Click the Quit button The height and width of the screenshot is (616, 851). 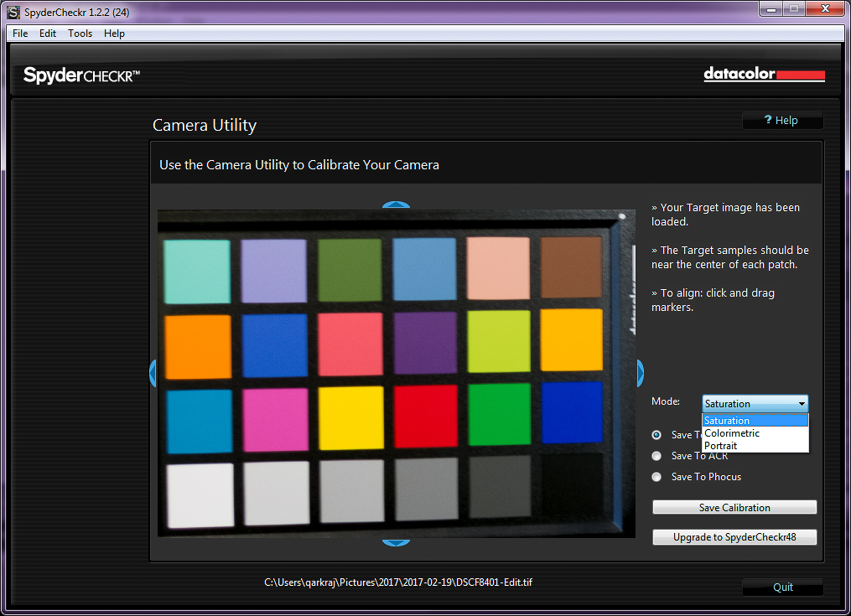point(782,587)
